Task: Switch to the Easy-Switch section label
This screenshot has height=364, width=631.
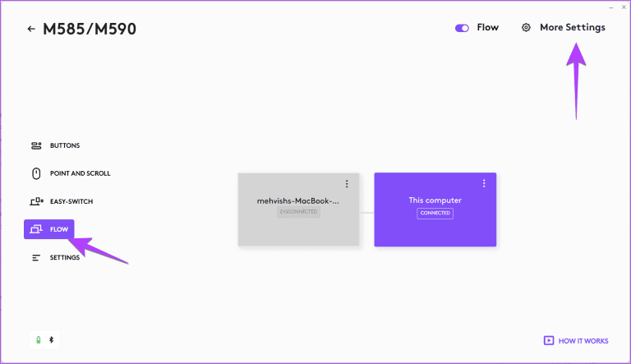Action: (74, 201)
